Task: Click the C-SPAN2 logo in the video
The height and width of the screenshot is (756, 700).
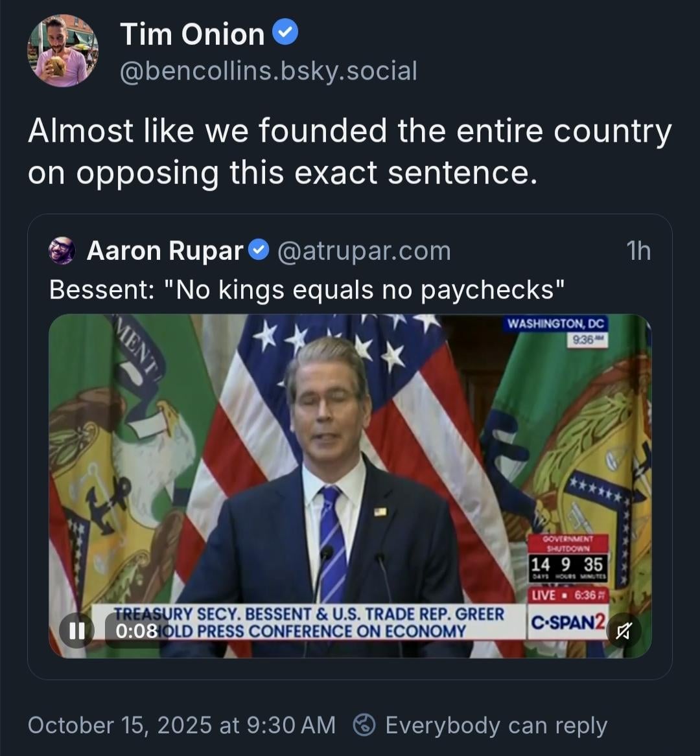Action: click(568, 623)
